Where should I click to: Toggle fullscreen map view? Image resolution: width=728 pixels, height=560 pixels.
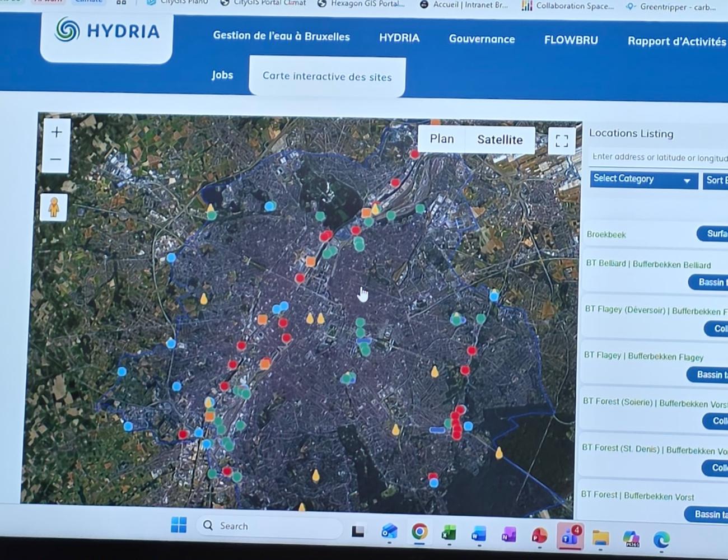(x=562, y=141)
